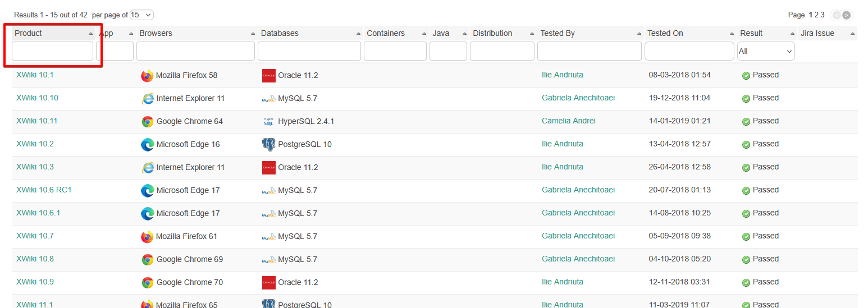Click the Firefox 61 icon in XWiki 10.7 row
Screen dimensions: 868x308
pos(147,237)
